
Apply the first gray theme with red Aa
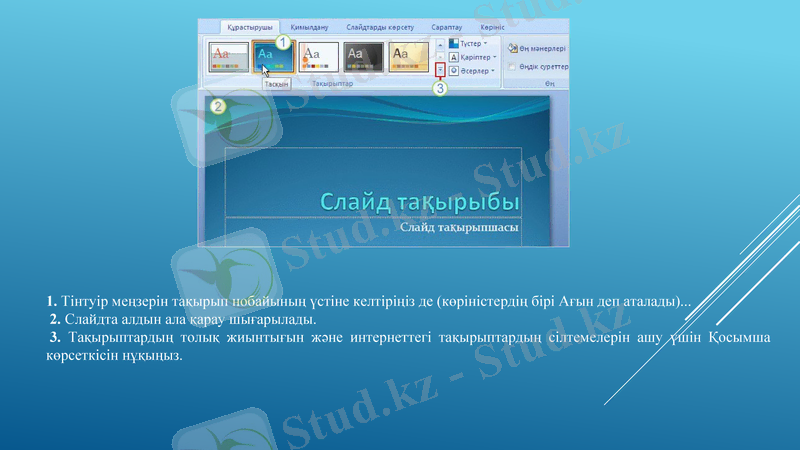[x=228, y=57]
